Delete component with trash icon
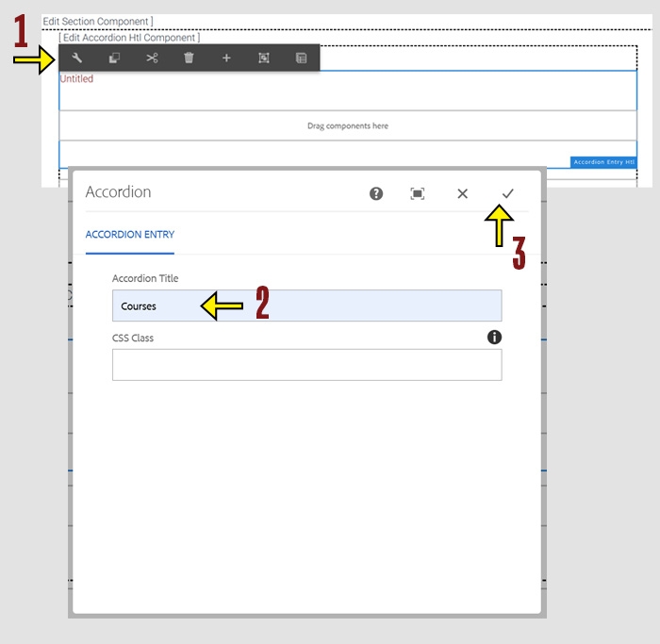660x644 pixels. 189,58
